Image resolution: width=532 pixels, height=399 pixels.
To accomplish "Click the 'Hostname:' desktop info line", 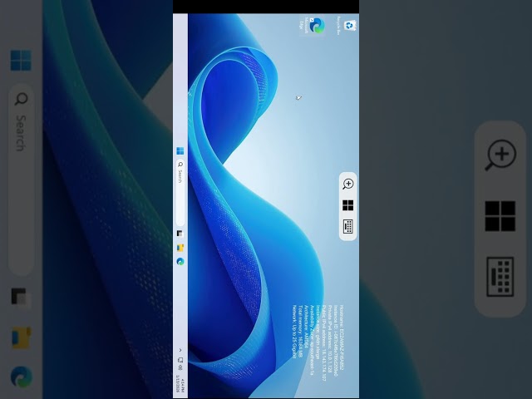I will pyautogui.click(x=342, y=337).
